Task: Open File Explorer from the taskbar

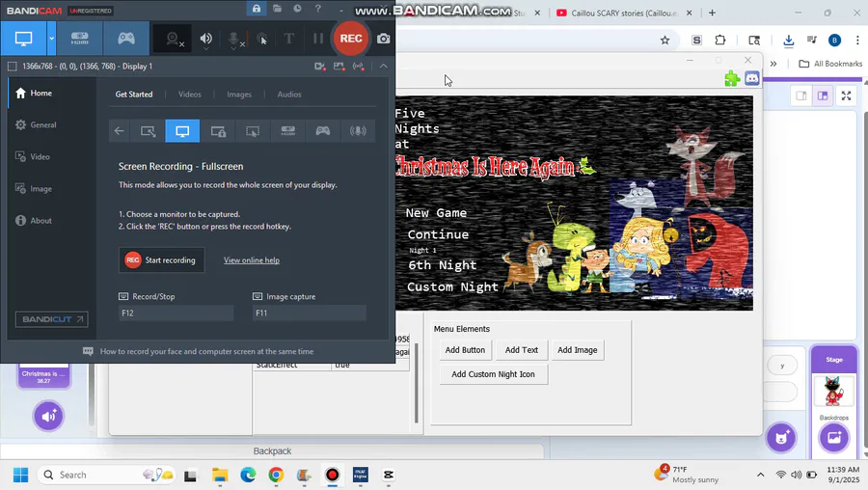Action: click(220, 475)
